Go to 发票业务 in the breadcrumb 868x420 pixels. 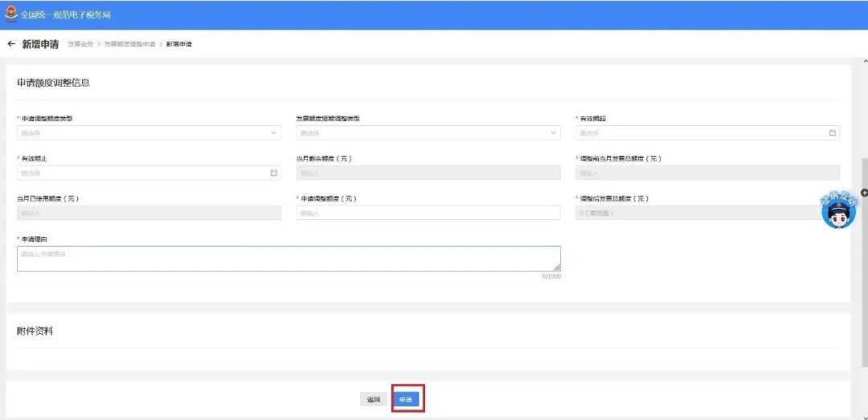[x=80, y=44]
